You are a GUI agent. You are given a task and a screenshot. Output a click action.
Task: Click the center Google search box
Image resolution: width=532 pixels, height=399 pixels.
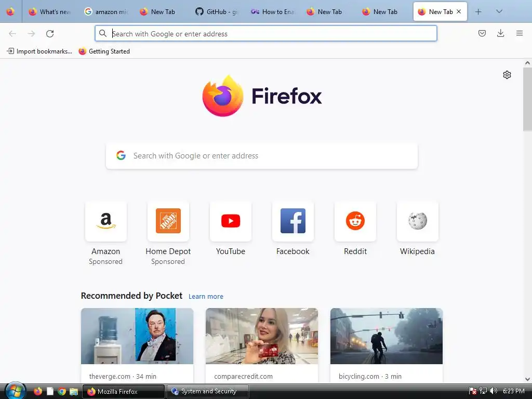point(262,156)
